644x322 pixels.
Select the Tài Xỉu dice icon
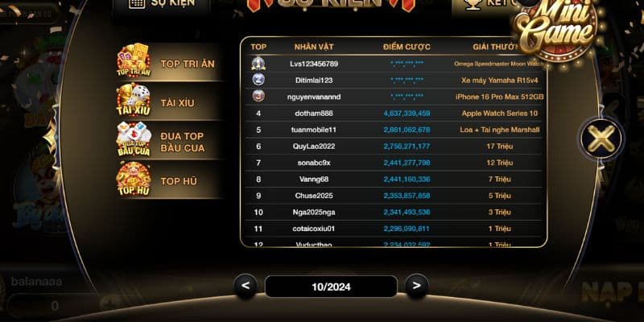pyautogui.click(x=134, y=100)
